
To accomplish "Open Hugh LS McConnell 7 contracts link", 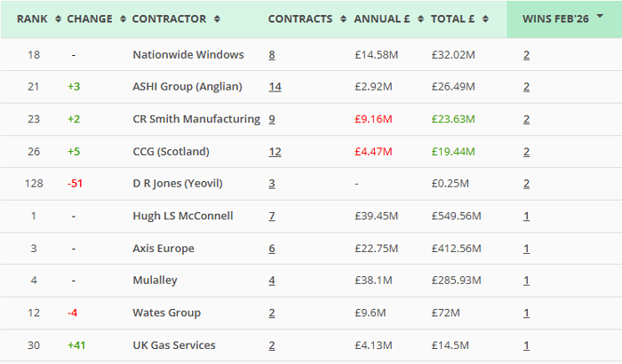I will pos(272,216).
